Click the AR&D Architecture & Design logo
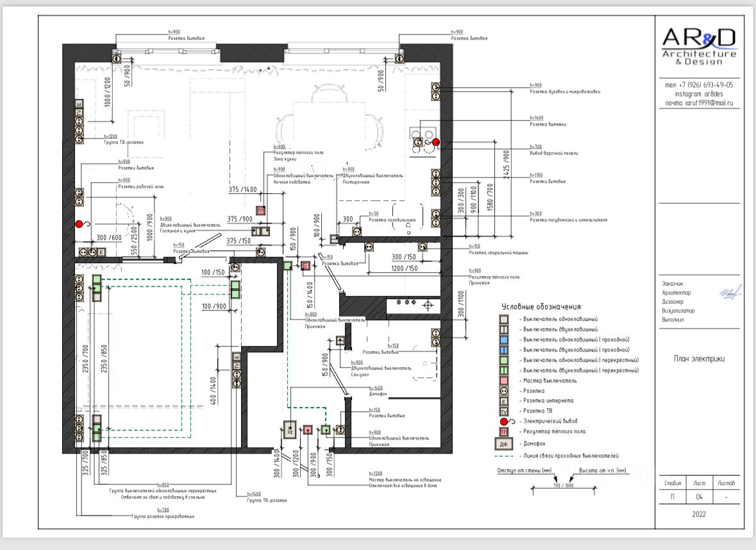The width and height of the screenshot is (756, 550). (x=699, y=46)
